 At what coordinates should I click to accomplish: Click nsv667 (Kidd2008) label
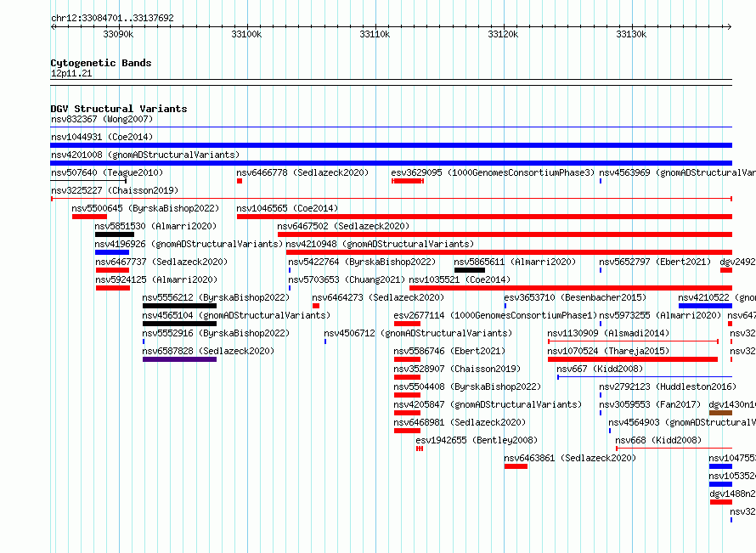click(x=600, y=369)
